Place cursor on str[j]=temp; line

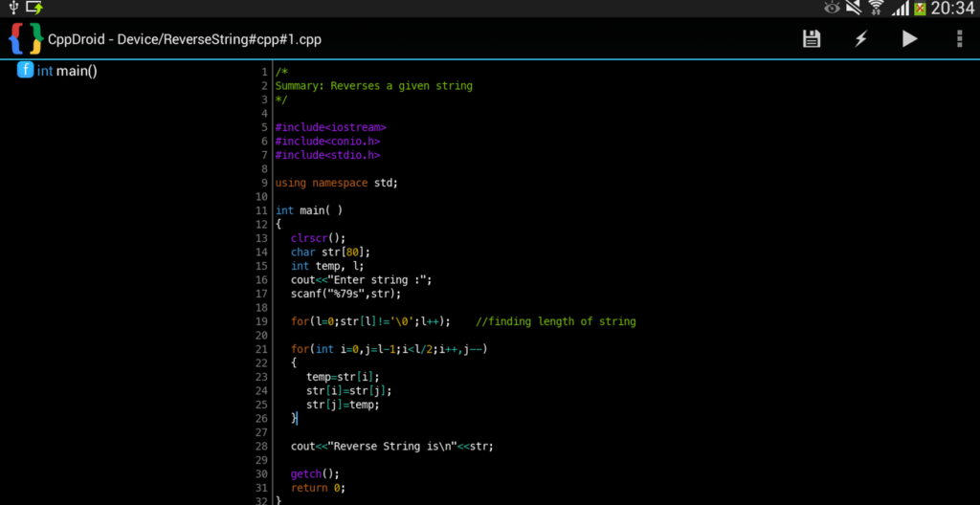click(343, 405)
